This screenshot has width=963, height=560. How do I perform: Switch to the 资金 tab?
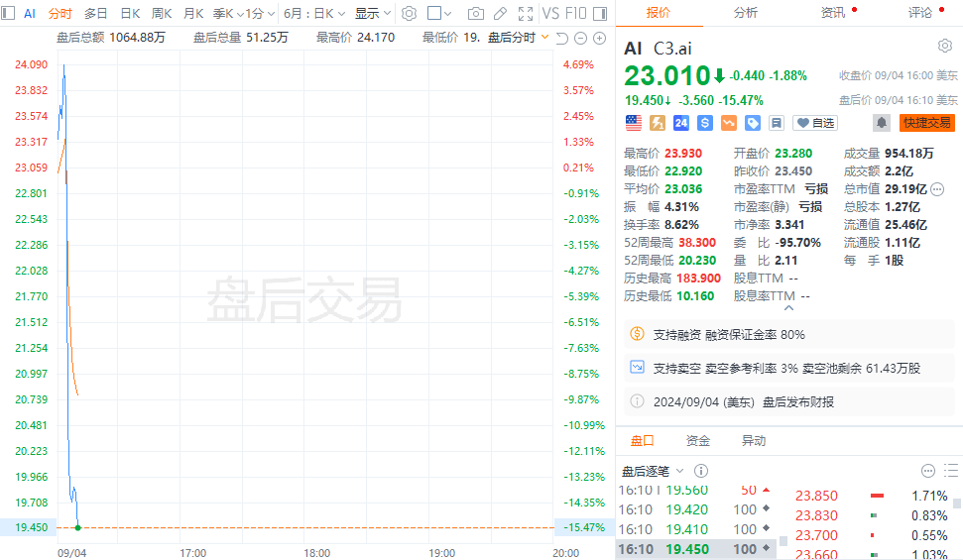[x=698, y=441]
